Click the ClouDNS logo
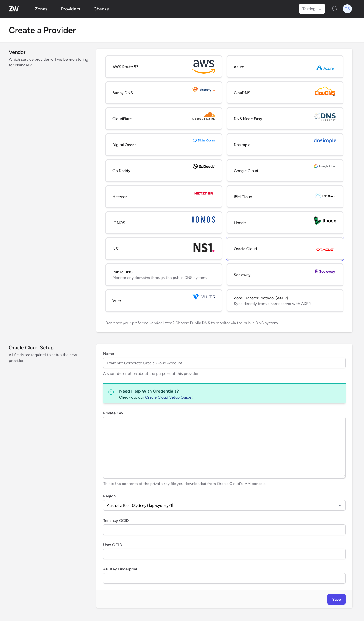Screen dimensions: 364x621 (x=325, y=91)
